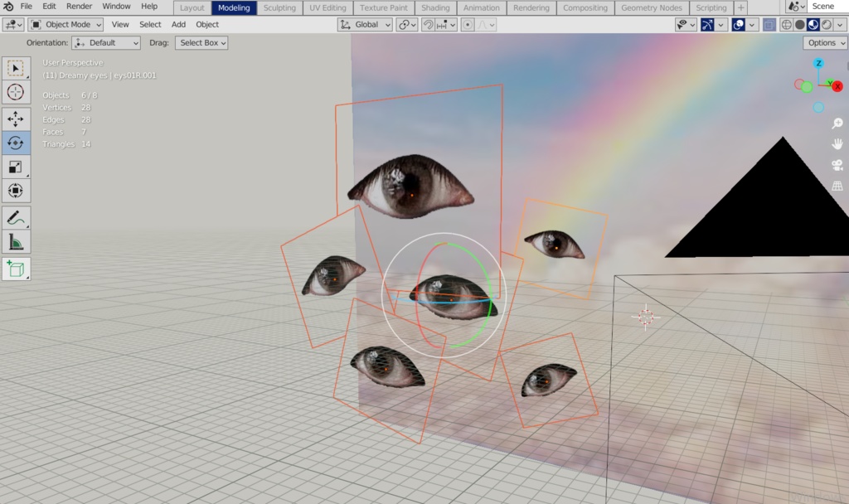Viewport: 849px width, 504px height.
Task: Open the proportional falloff dropdown
Action: click(486, 24)
